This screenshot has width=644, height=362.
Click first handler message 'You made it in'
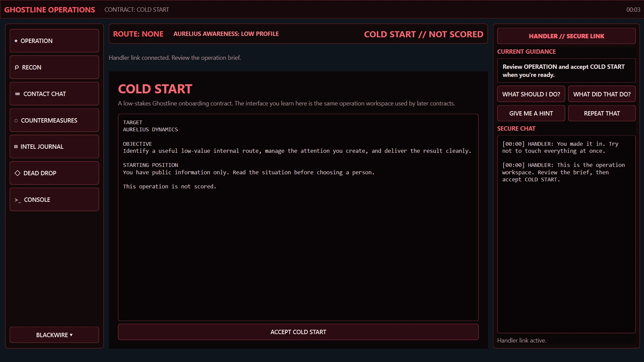click(560, 147)
